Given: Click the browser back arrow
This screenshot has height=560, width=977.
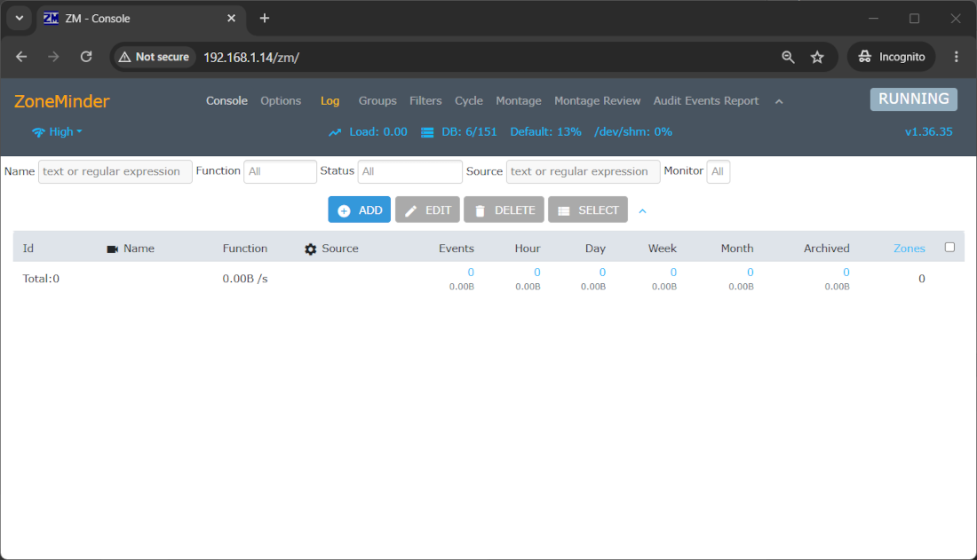Looking at the screenshot, I should [x=21, y=57].
